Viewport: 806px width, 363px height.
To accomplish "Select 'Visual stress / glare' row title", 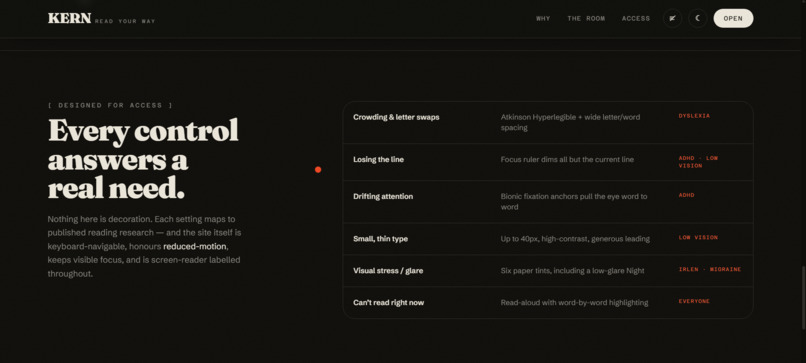I will [388, 270].
